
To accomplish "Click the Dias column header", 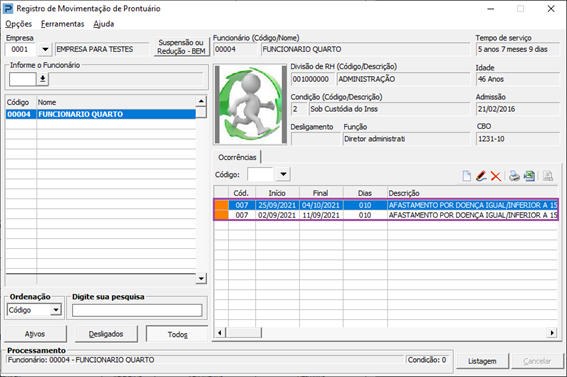I will 365,193.
